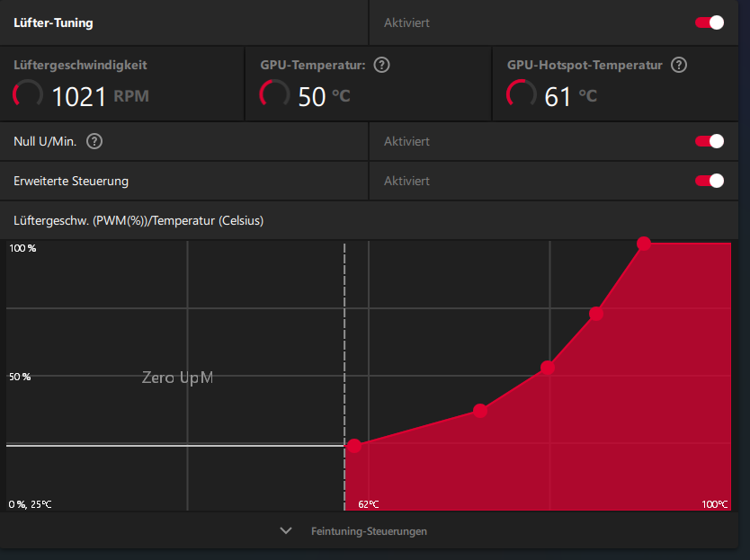Click the 62°C axis label
The width and height of the screenshot is (750, 560).
[x=369, y=504]
